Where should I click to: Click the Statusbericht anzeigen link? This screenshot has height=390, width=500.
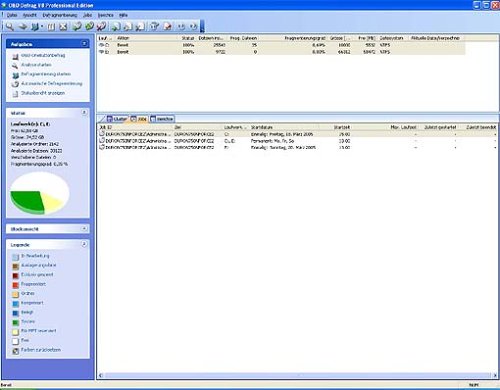tap(43, 93)
